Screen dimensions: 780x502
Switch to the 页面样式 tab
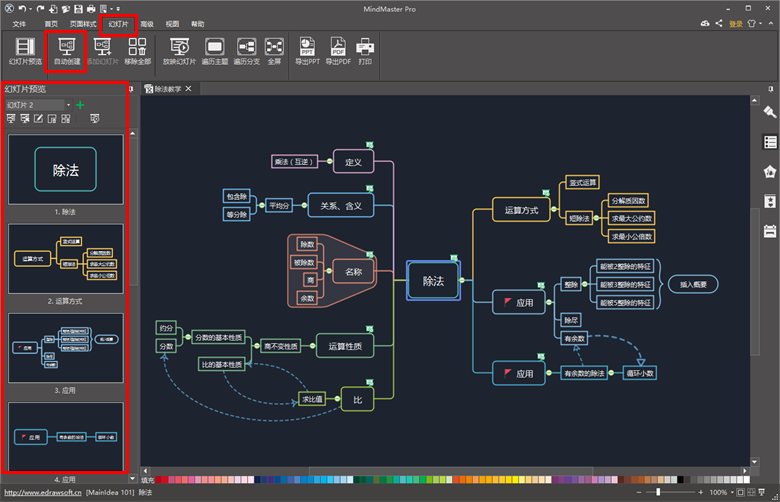pos(83,24)
